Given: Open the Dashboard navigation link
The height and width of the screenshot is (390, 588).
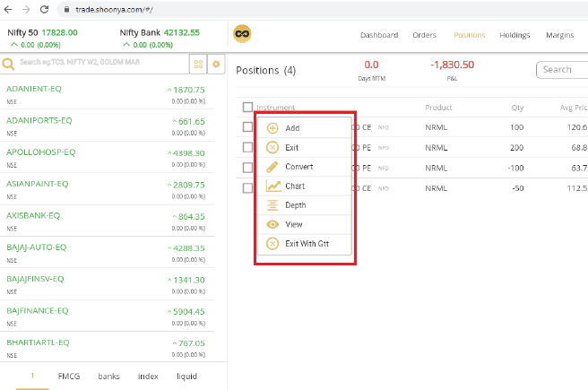Looking at the screenshot, I should pos(379,35).
